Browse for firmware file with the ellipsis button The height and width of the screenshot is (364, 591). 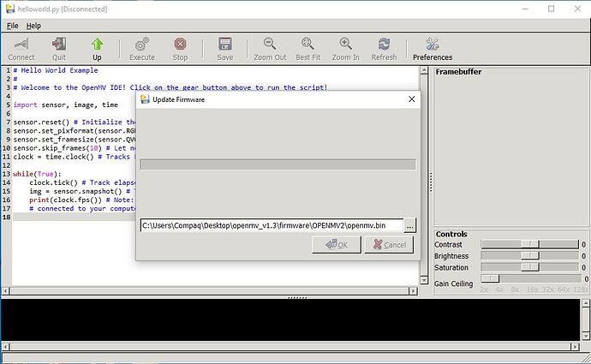tap(409, 226)
